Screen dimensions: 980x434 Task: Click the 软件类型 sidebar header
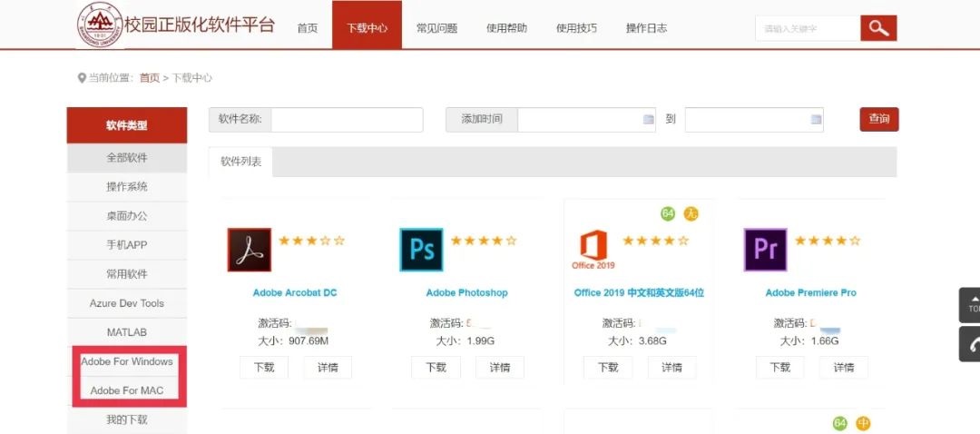coord(127,125)
